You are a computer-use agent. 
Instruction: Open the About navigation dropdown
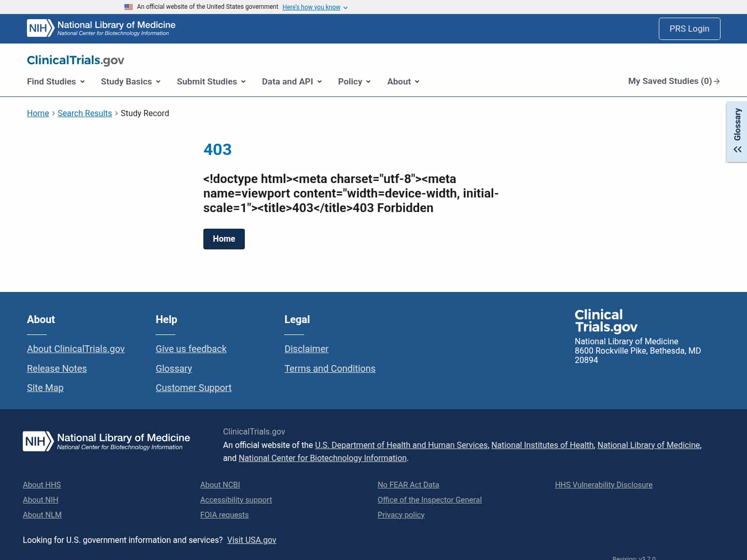[x=403, y=81]
